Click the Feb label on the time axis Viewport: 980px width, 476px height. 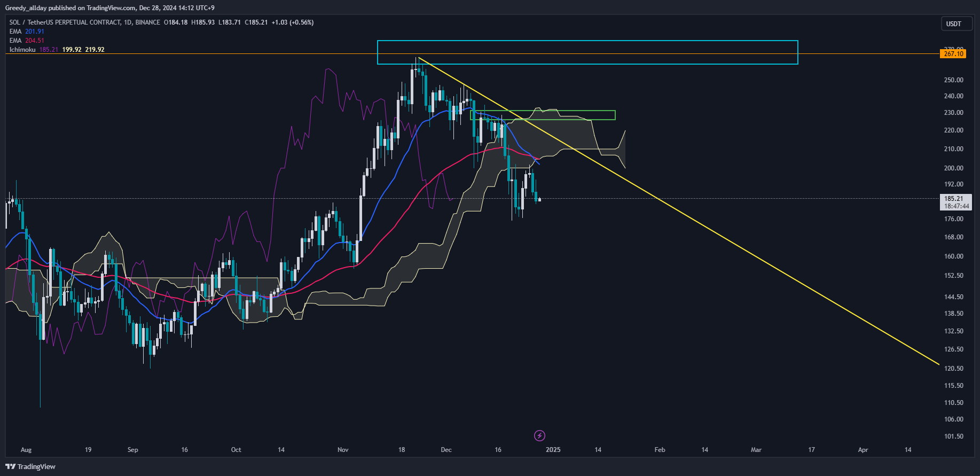pos(660,450)
